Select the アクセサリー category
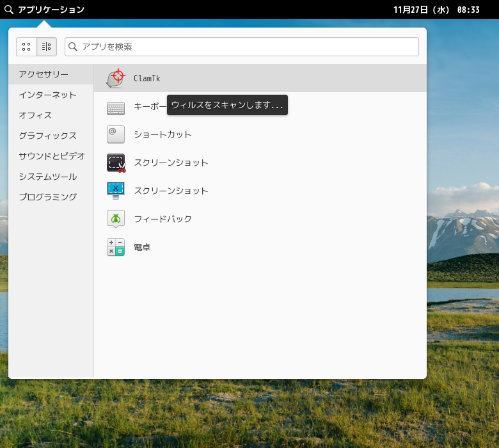This screenshot has height=448, width=499. (x=44, y=74)
